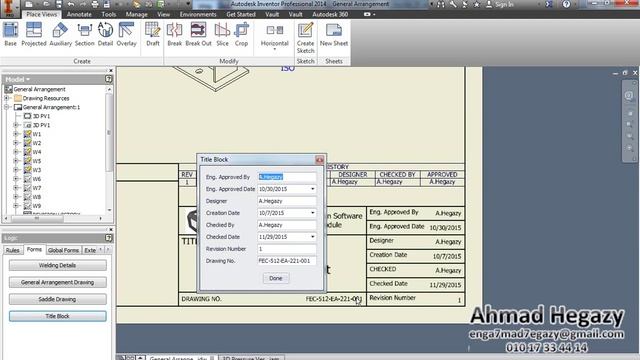Click the Checked By input field
The image size is (640, 360).
tap(287, 225)
